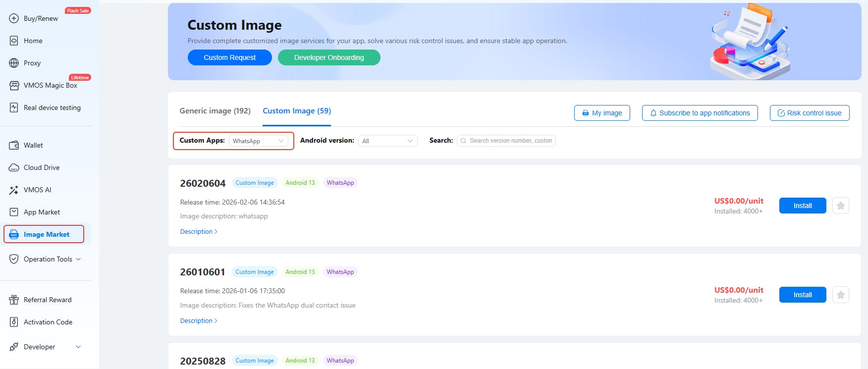The image size is (868, 369).
Task: Install image 26020604
Action: [x=803, y=206]
